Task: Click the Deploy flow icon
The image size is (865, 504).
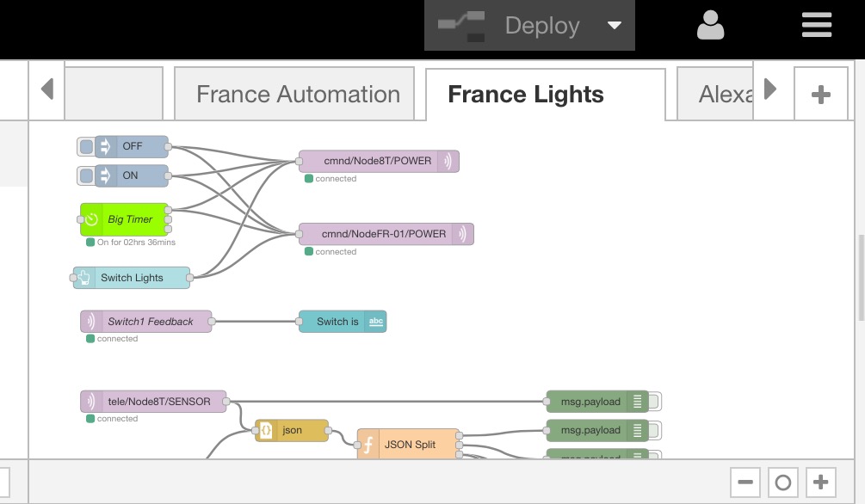Action: click(461, 25)
